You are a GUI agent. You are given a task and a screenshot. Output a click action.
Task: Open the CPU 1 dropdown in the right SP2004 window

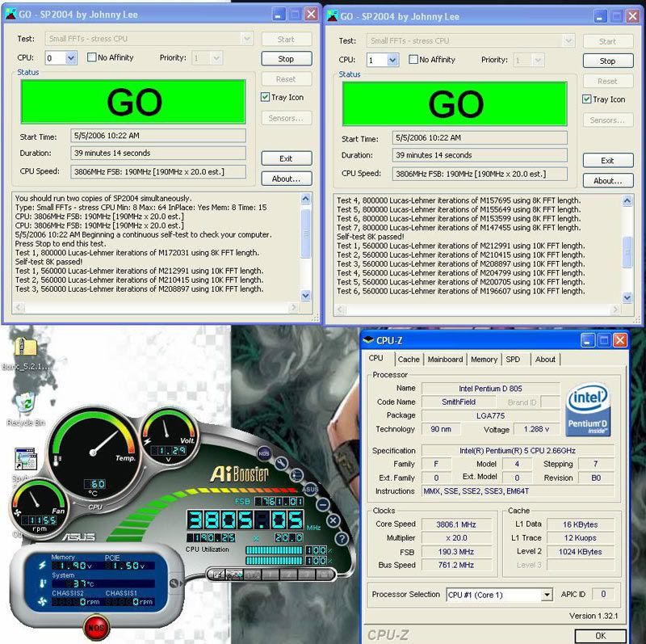392,60
